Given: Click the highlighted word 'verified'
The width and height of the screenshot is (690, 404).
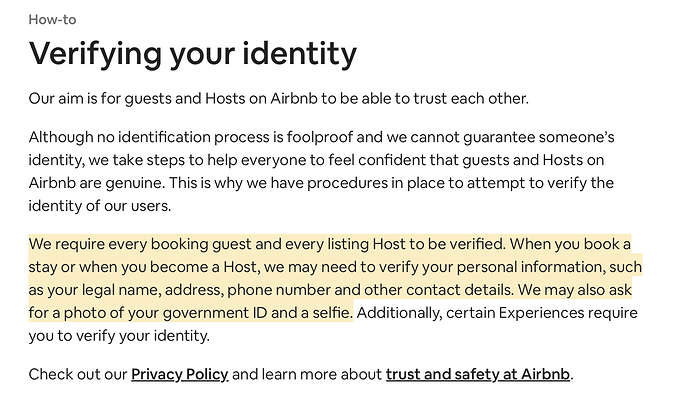Looking at the screenshot, I should point(478,244).
